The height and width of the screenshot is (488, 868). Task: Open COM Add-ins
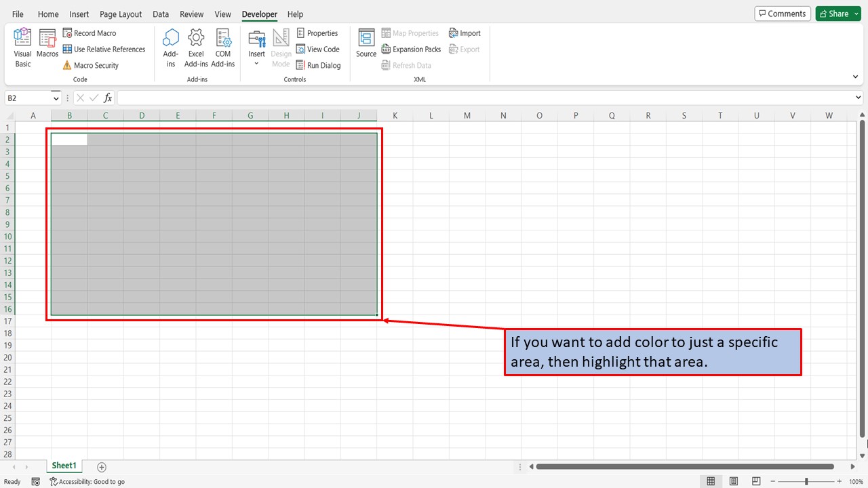(223, 47)
